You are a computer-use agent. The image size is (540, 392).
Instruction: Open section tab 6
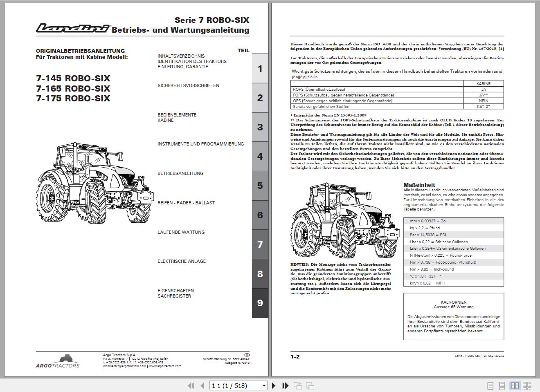click(260, 215)
